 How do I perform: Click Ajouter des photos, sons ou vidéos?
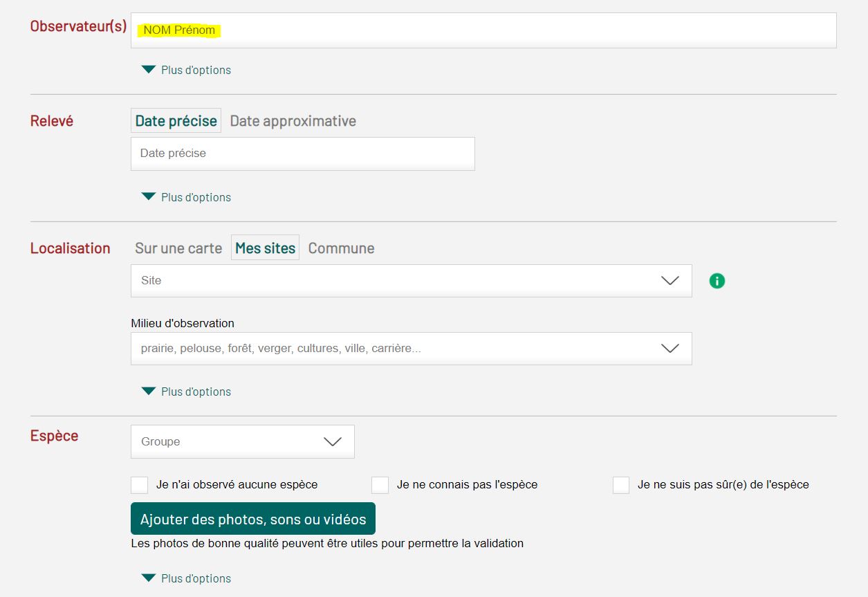(253, 519)
